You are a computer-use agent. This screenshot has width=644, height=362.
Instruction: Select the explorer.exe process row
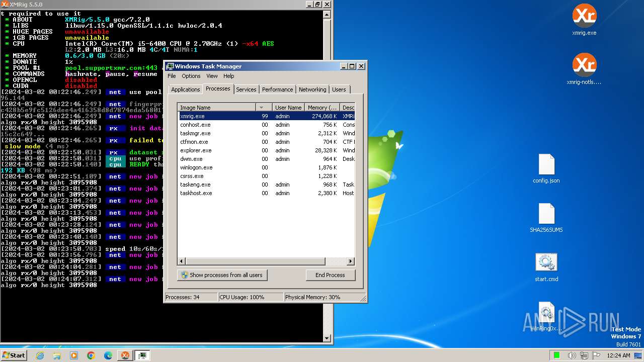pos(267,150)
